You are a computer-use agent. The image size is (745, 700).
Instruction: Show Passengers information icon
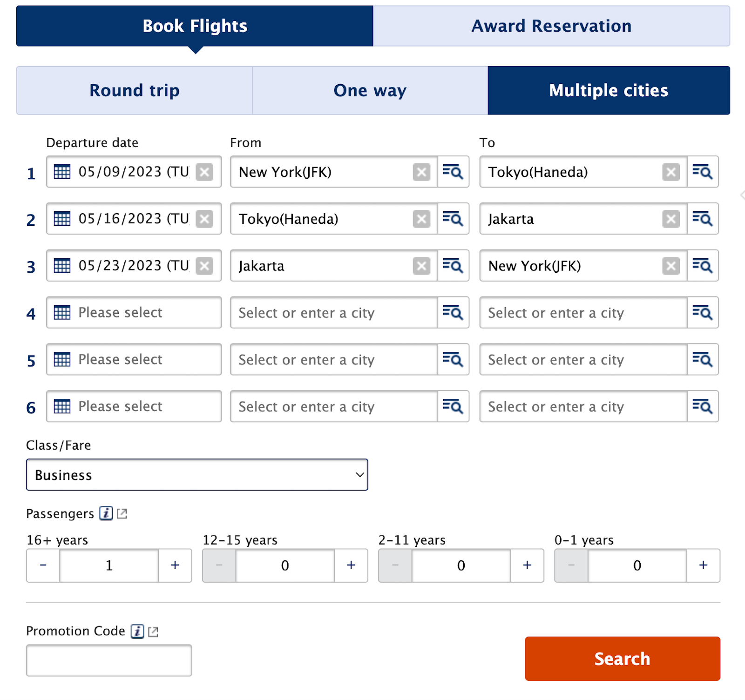pyautogui.click(x=106, y=513)
